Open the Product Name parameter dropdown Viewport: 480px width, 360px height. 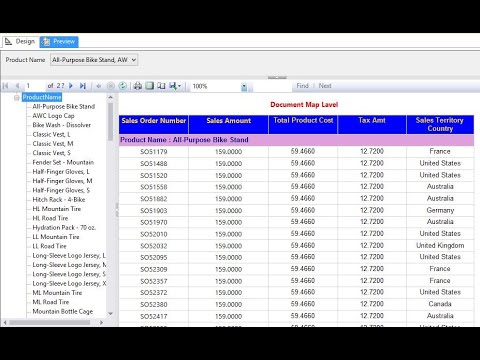[x=94, y=60]
